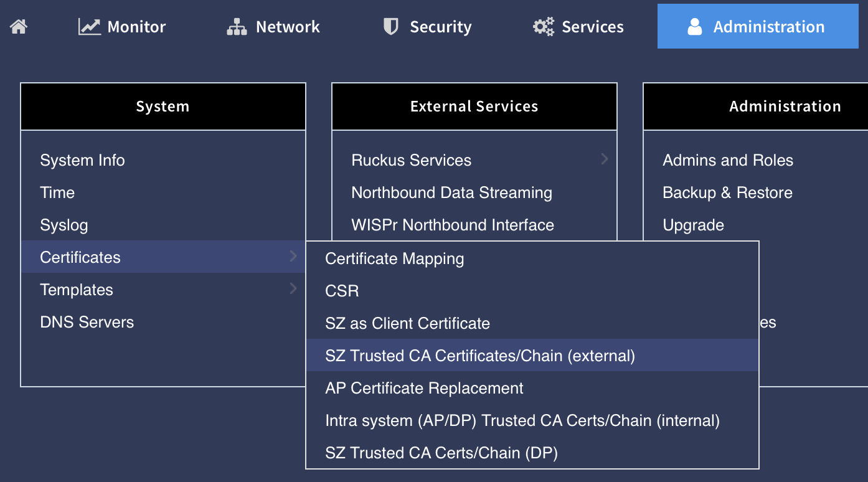Go to System Info page
The image size is (868, 482).
[x=82, y=160]
